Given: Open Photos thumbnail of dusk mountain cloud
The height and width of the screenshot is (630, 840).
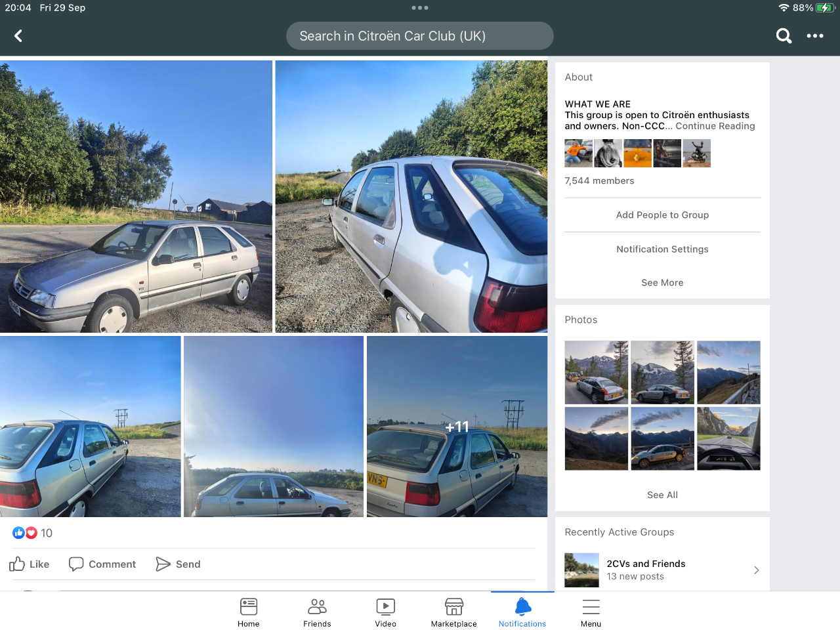Looking at the screenshot, I should (597, 438).
